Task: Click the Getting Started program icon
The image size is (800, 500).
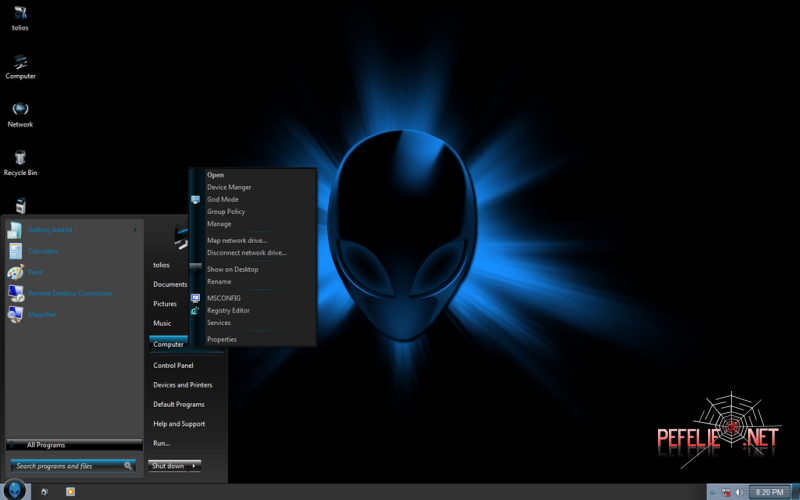Action: point(15,230)
